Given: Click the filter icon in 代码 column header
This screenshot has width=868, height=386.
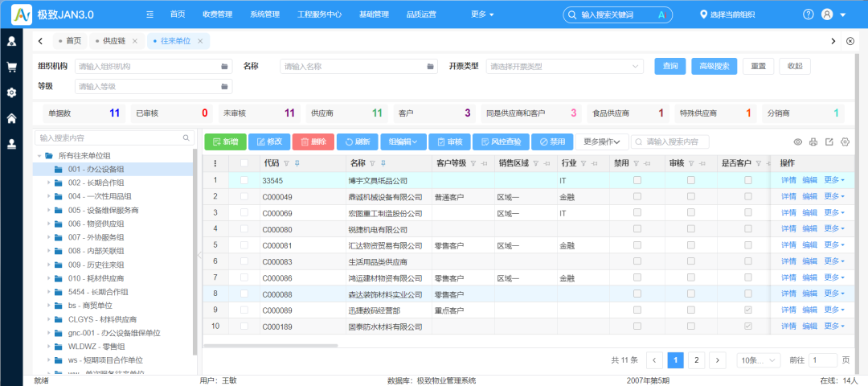Looking at the screenshot, I should click(286, 163).
